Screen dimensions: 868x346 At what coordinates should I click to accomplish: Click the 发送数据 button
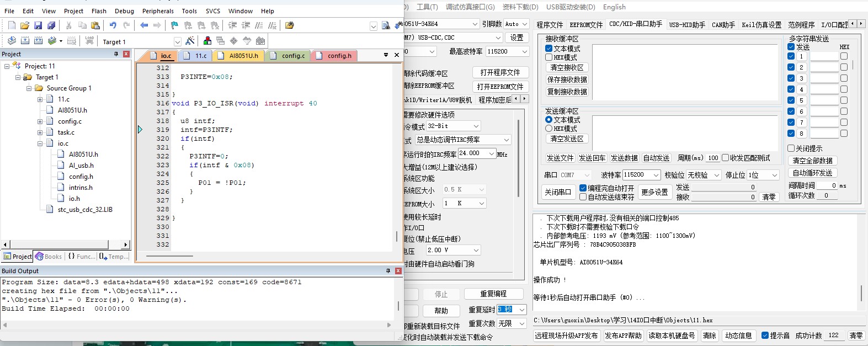624,158
